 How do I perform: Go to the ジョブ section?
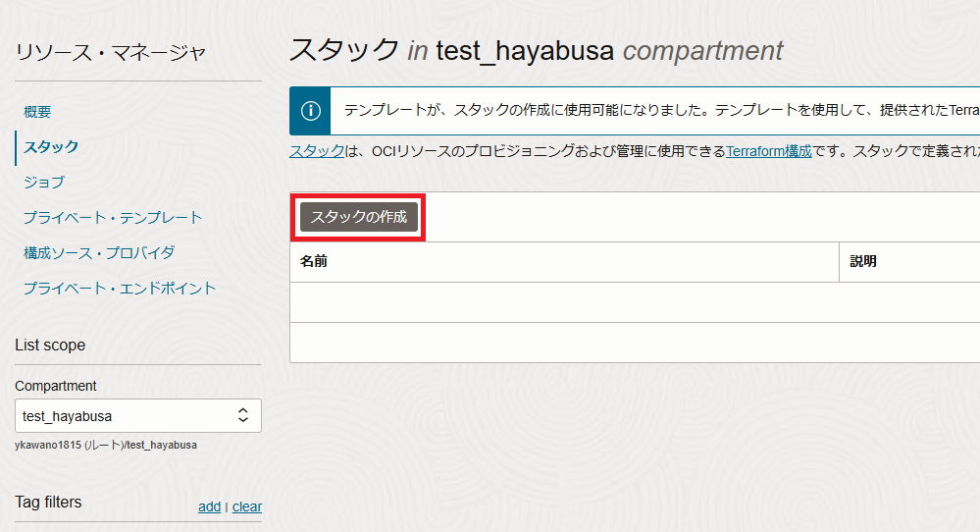[x=44, y=183]
